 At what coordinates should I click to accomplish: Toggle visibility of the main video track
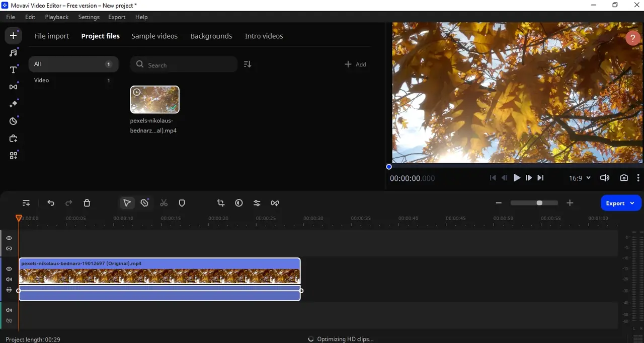tap(9, 269)
